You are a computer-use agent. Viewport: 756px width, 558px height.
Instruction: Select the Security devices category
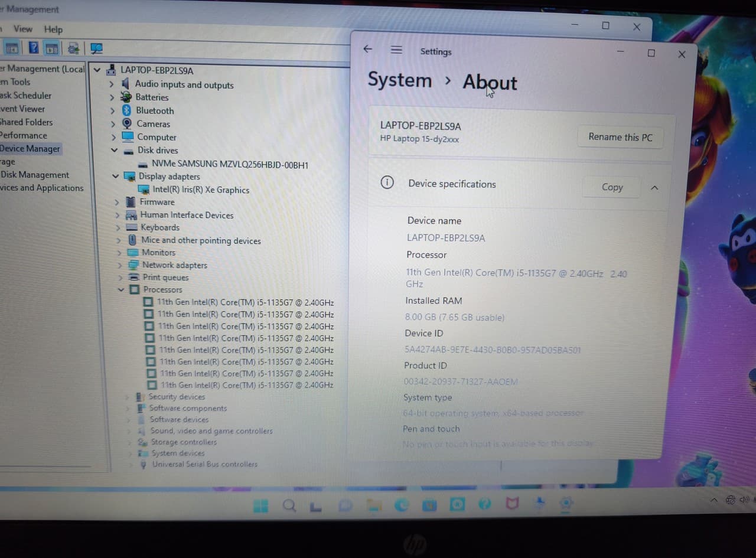pyautogui.click(x=177, y=397)
